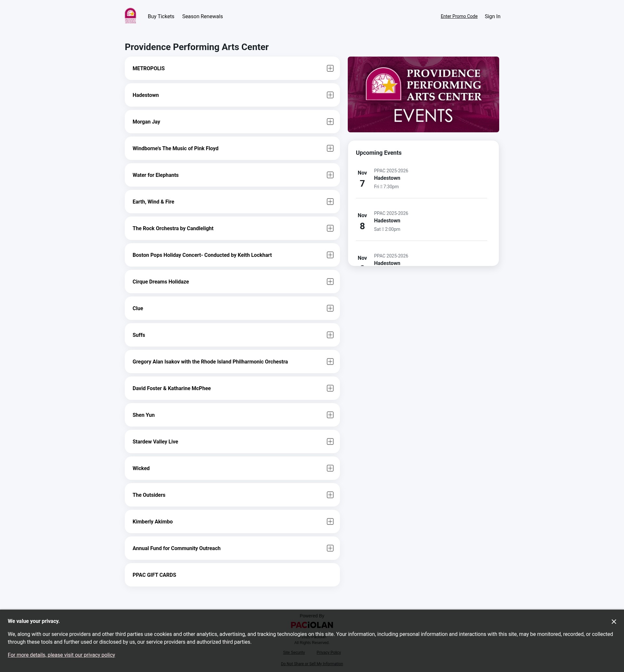Image resolution: width=624 pixels, height=672 pixels.
Task: Expand Windborne's The Music of Pink Floyd
Action: point(330,148)
